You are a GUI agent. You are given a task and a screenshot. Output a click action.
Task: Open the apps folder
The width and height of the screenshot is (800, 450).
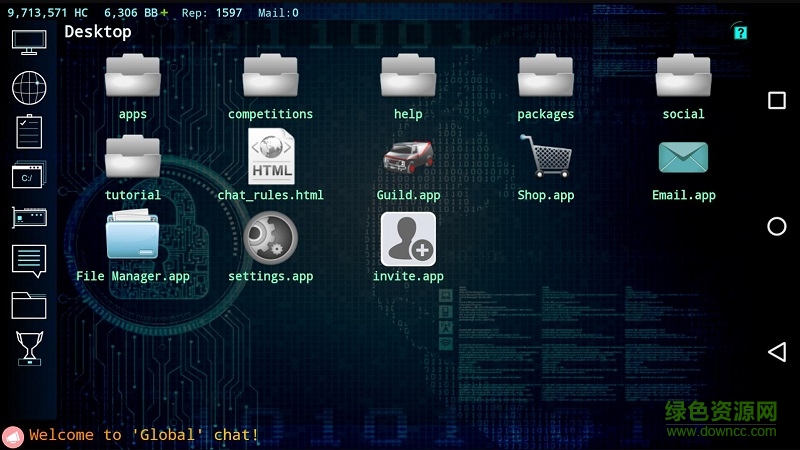point(133,77)
